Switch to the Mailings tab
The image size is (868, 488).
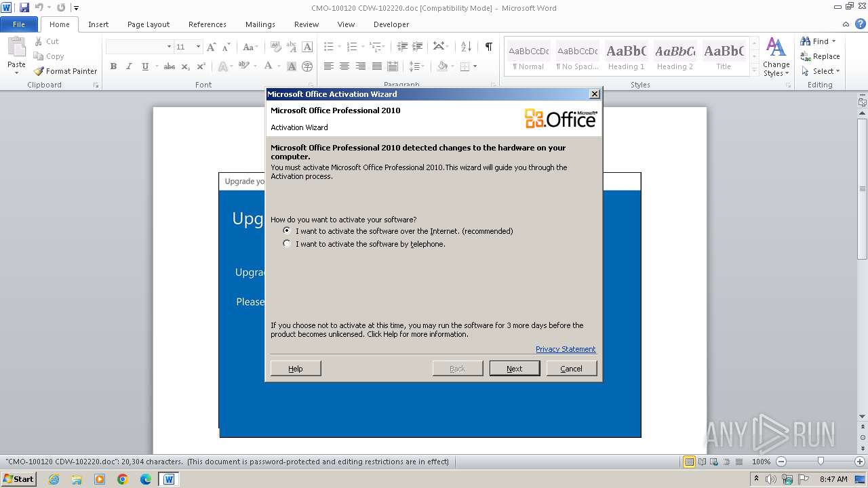pos(260,24)
